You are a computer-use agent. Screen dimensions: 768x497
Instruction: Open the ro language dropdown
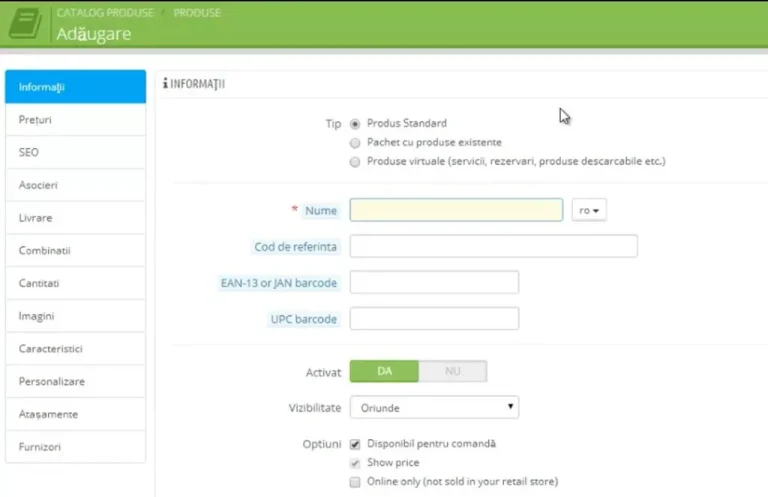[589, 210]
